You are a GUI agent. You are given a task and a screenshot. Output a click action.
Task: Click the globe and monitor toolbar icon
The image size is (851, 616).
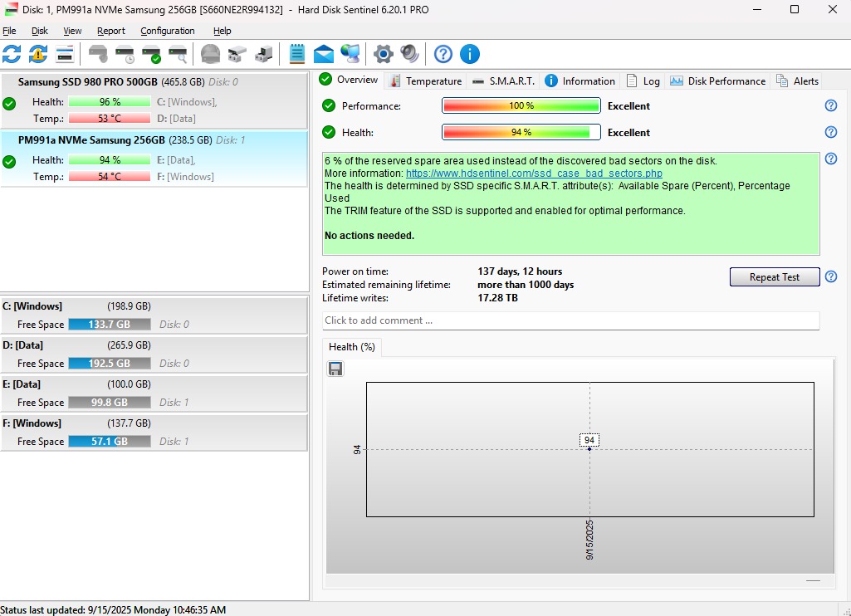pyautogui.click(x=350, y=54)
